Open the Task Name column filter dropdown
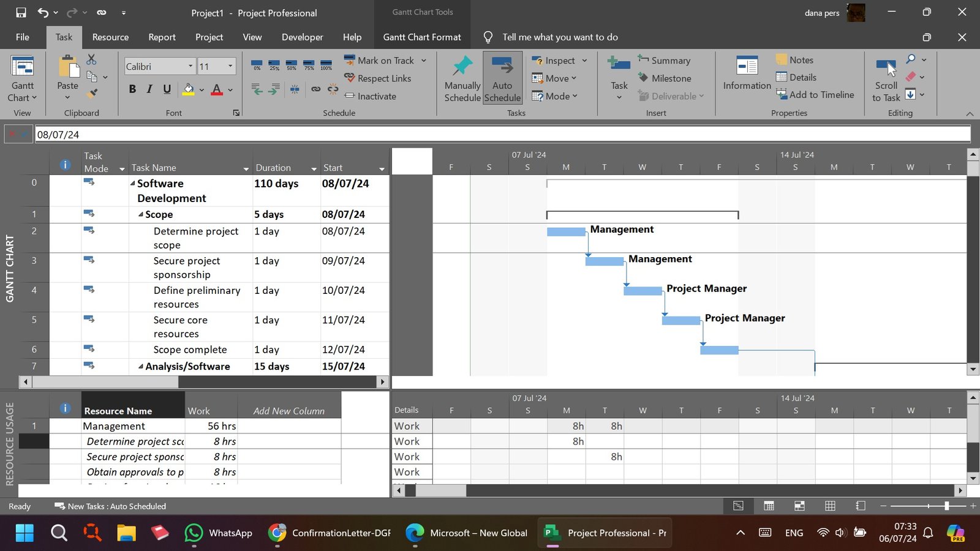 pos(246,168)
